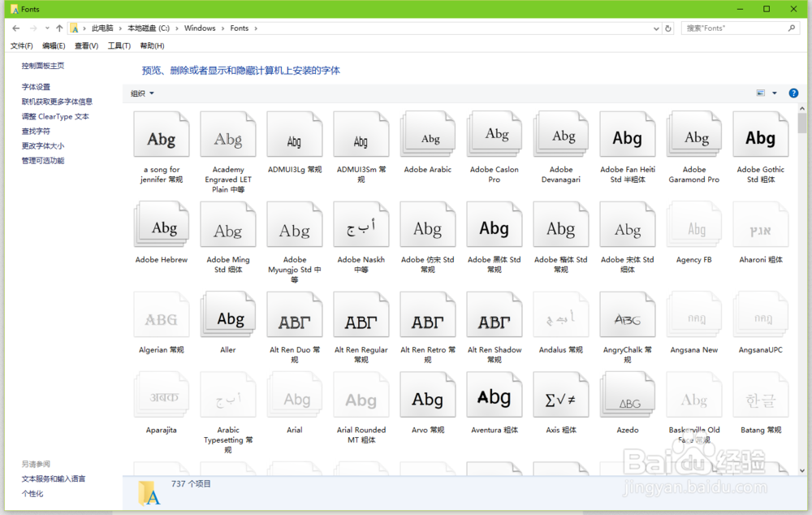Open the 查看(V) menu
The height and width of the screenshot is (515, 812).
click(x=87, y=45)
